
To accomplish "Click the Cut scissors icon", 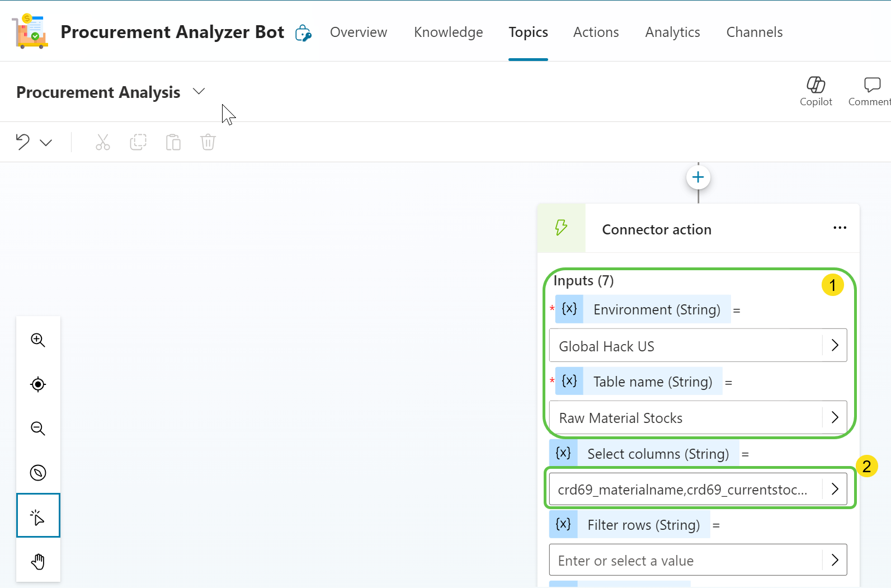I will (x=103, y=142).
